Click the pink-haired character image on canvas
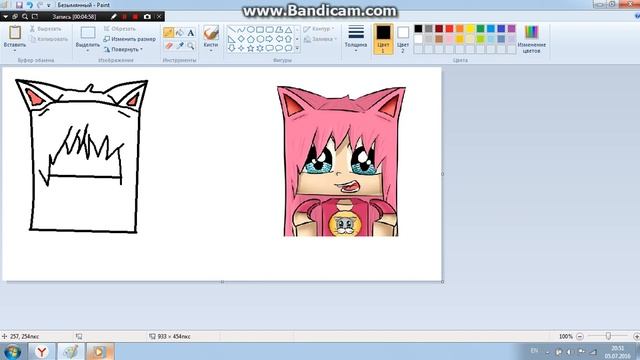This screenshot has width=640, height=360. 341,161
